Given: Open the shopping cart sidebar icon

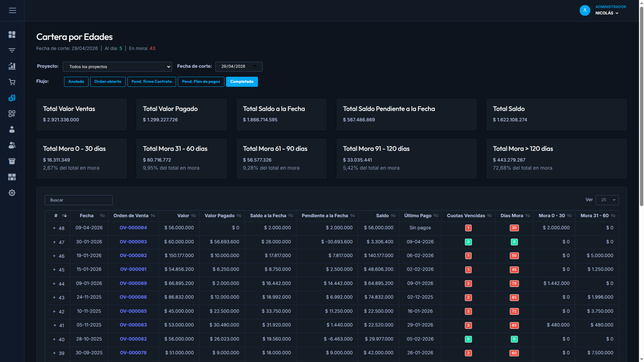Looking at the screenshot, I should point(12,82).
